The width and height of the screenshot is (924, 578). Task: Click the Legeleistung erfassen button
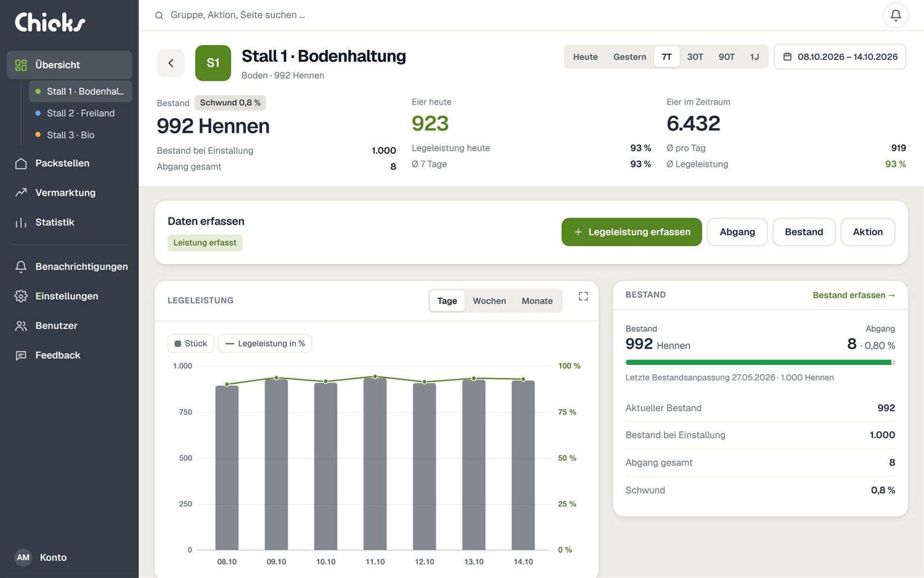coord(632,232)
